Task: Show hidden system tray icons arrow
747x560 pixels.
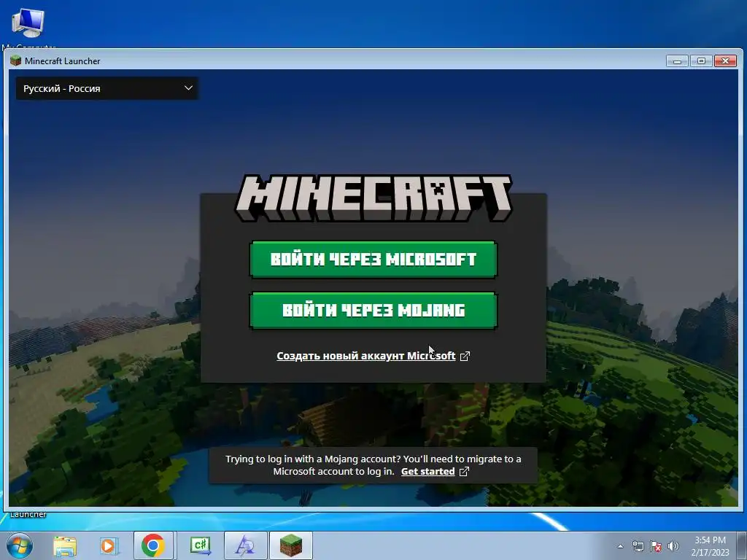Action: [x=620, y=546]
